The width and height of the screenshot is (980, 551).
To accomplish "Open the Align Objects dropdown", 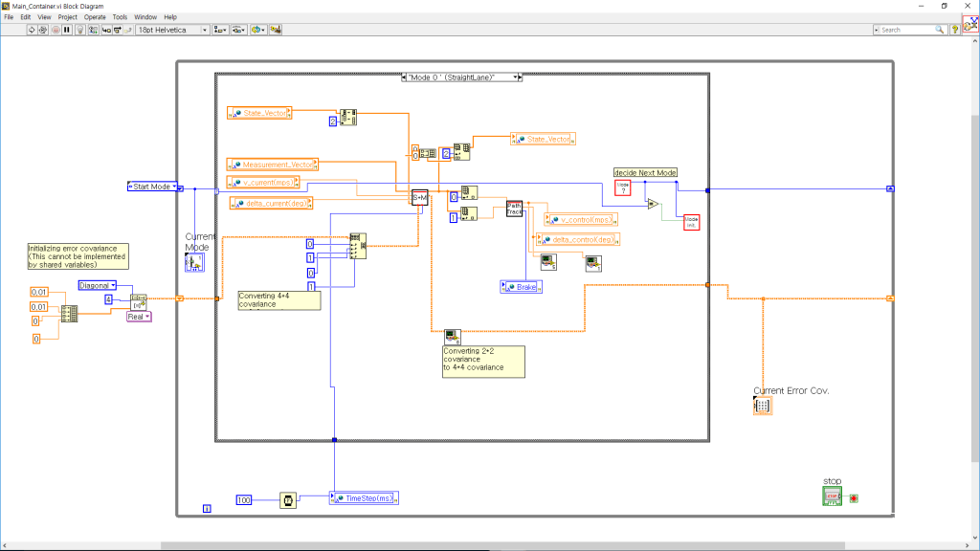I will pos(220,30).
